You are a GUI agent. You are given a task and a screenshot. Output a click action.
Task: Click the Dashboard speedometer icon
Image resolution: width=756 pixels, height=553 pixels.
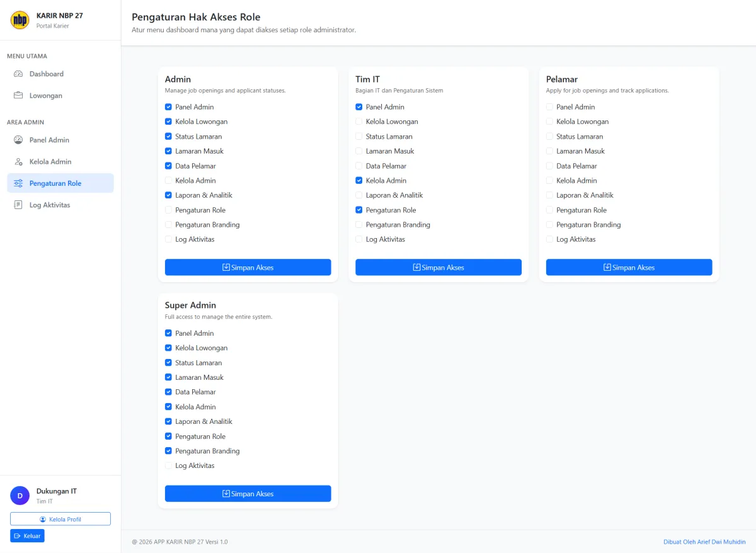(x=18, y=74)
